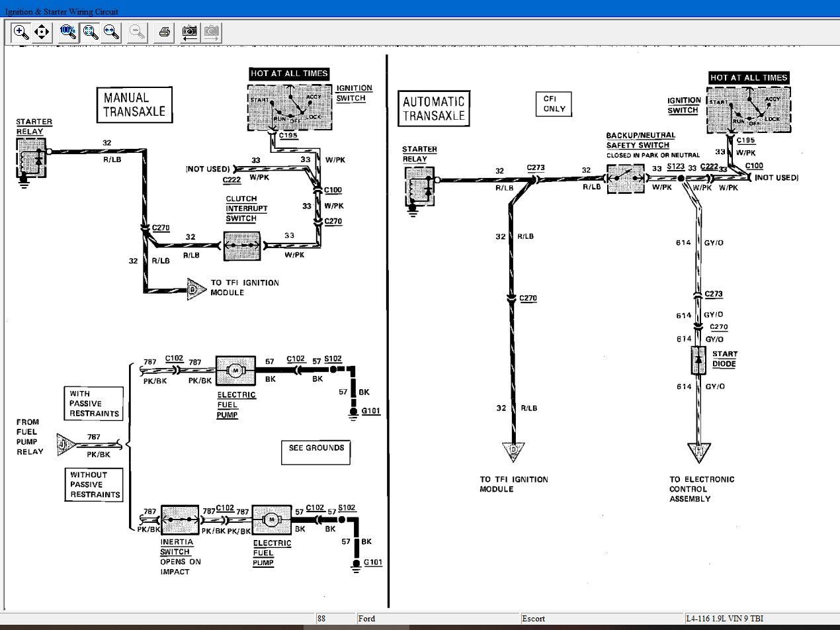Click the inertia switch symbol
The width and height of the screenshot is (840, 630).
[x=180, y=521]
